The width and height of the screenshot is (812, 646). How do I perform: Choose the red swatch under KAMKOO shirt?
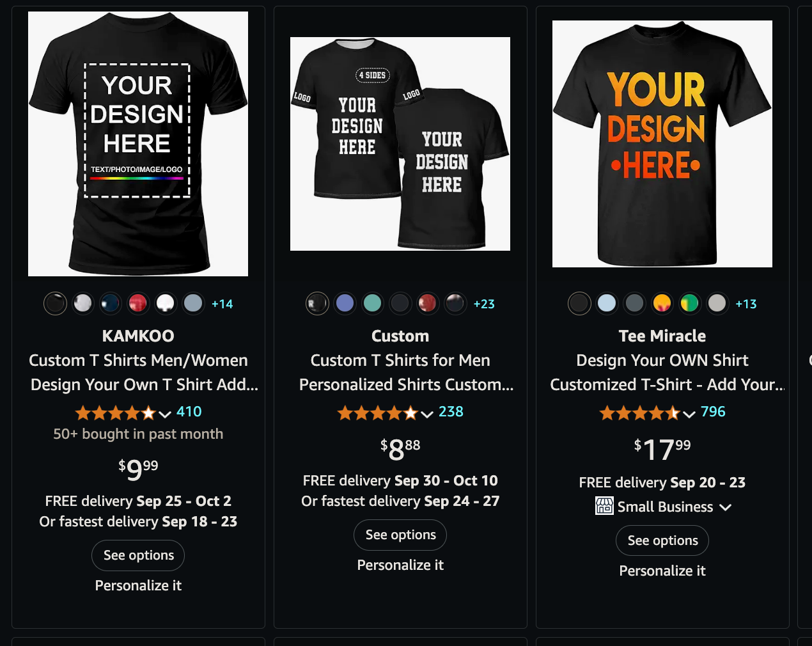pyautogui.click(x=138, y=303)
